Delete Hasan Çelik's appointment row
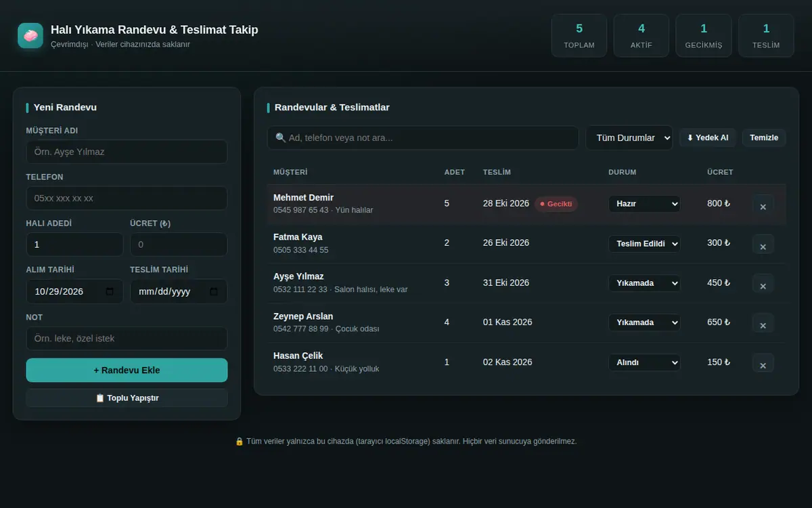This screenshot has height=508, width=812. coord(763,364)
